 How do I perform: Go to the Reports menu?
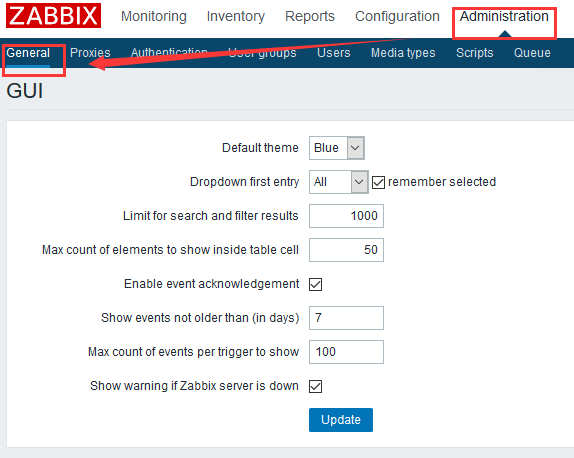coord(310,16)
